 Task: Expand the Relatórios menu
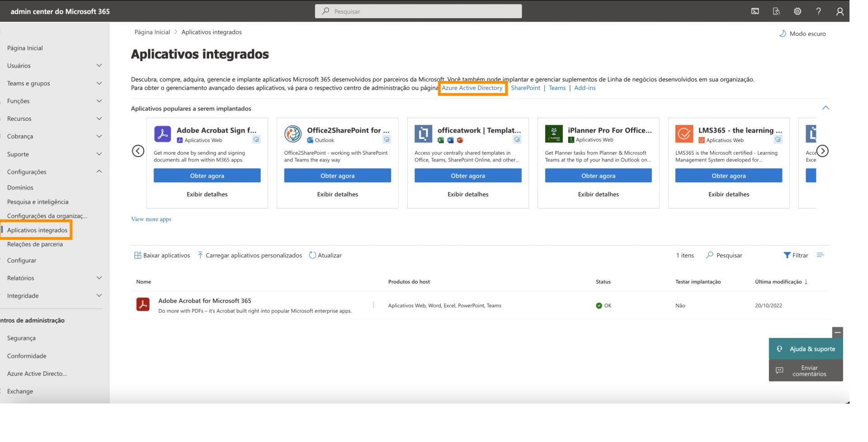(x=99, y=278)
